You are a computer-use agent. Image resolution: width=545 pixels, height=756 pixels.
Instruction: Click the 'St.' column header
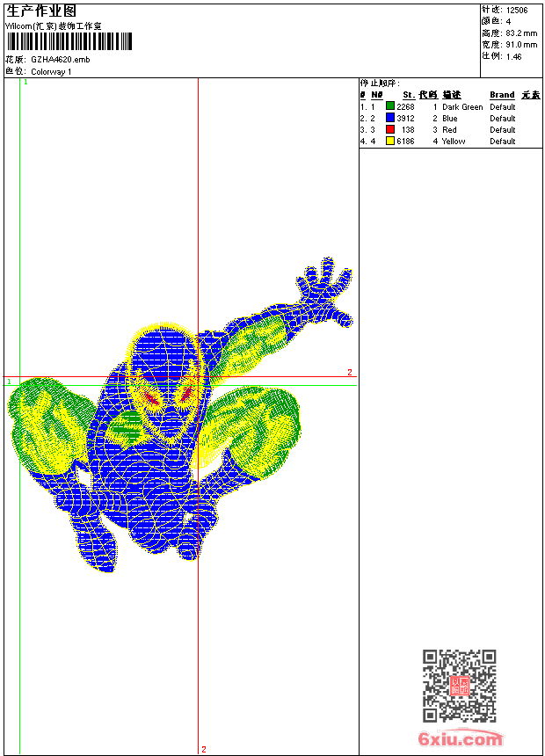click(409, 95)
